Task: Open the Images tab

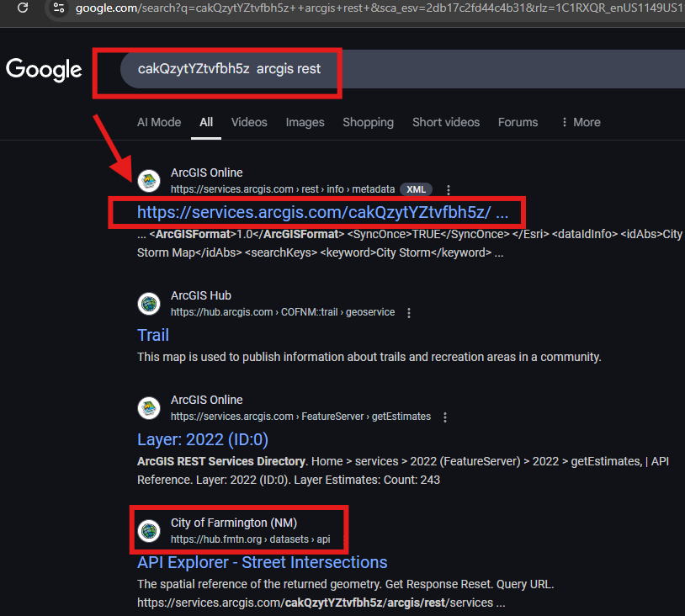Action: pos(305,122)
